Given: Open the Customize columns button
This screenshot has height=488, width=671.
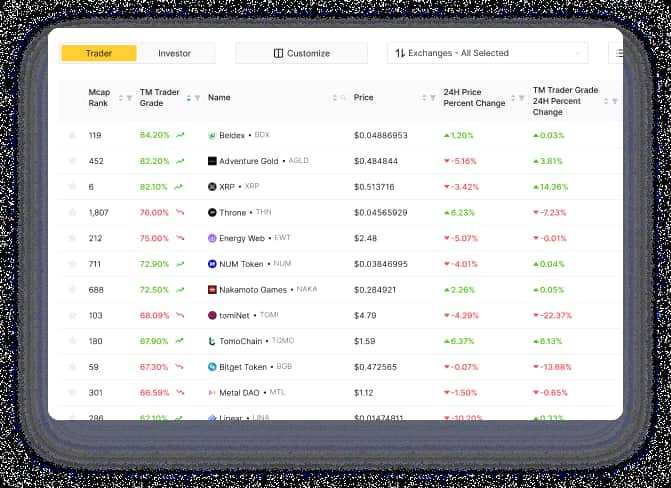Looking at the screenshot, I should click(x=302, y=53).
